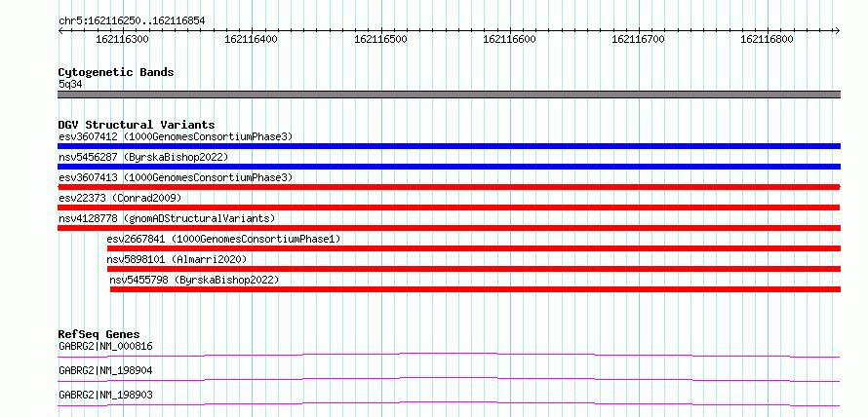Select the blue nsv5456287 variant bar
Screen dimensions: 868x417
pyautogui.click(x=449, y=167)
